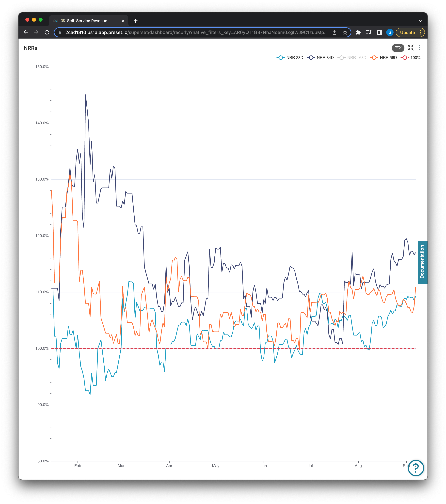Viewport: 446px width, 504px height.
Task: Click the browser back arrow
Action: [26, 32]
